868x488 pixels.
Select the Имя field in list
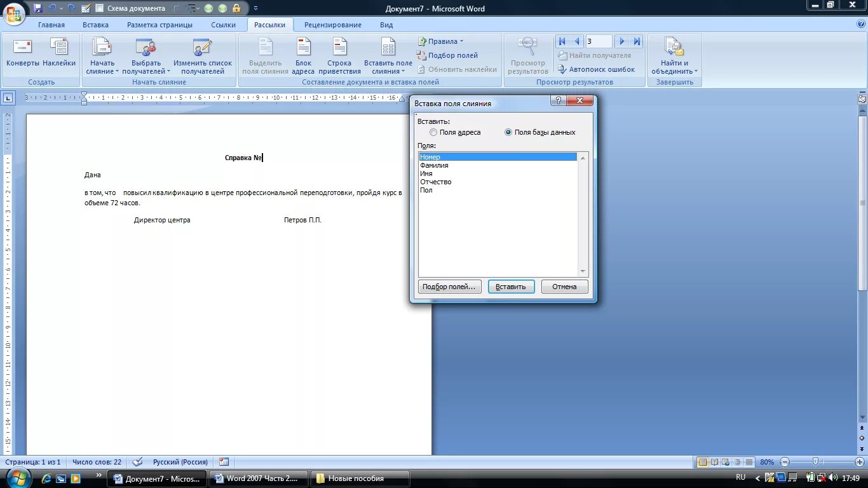tap(498, 173)
